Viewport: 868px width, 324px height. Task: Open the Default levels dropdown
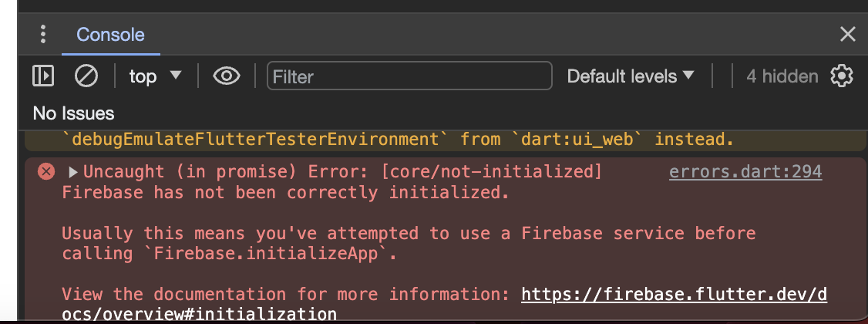631,76
